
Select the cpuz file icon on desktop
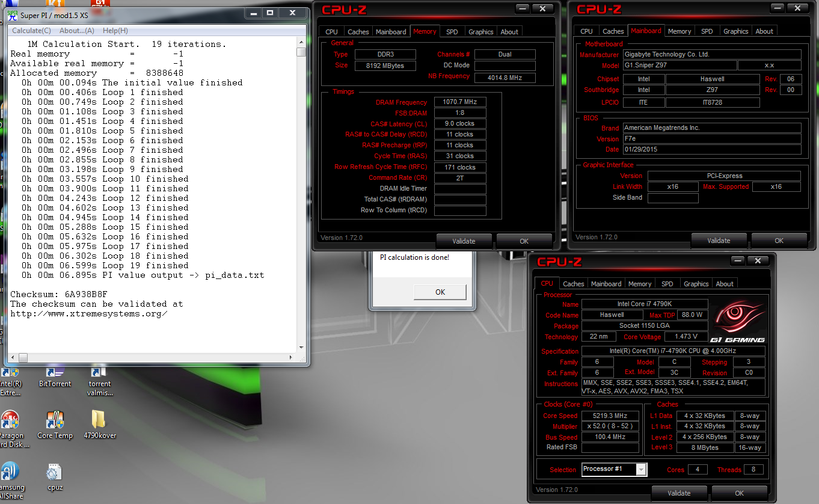[x=54, y=477]
